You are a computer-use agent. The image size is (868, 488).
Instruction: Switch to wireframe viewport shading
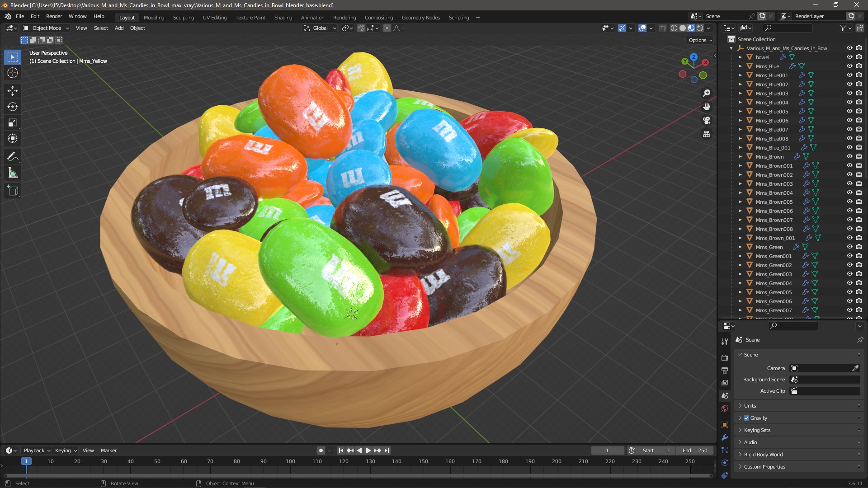pyautogui.click(x=674, y=28)
